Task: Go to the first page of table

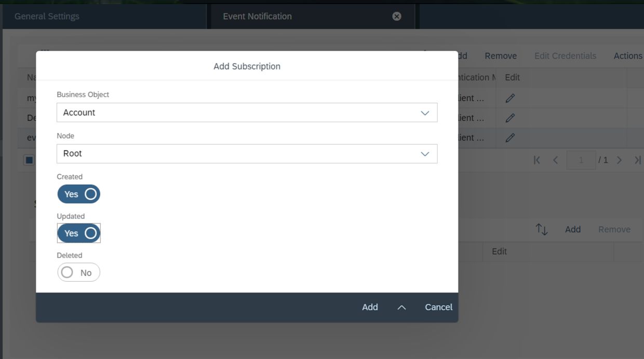Action: point(537,160)
